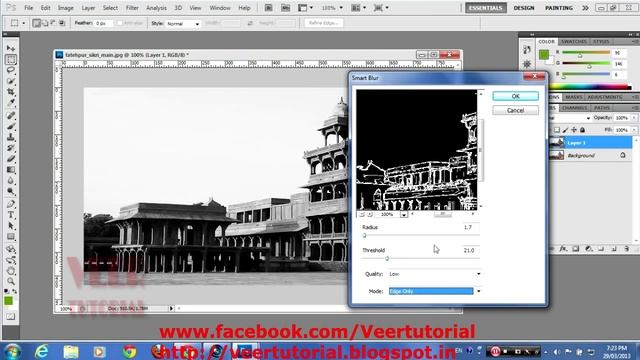
Task: Select the Hand tool
Action: (11, 271)
